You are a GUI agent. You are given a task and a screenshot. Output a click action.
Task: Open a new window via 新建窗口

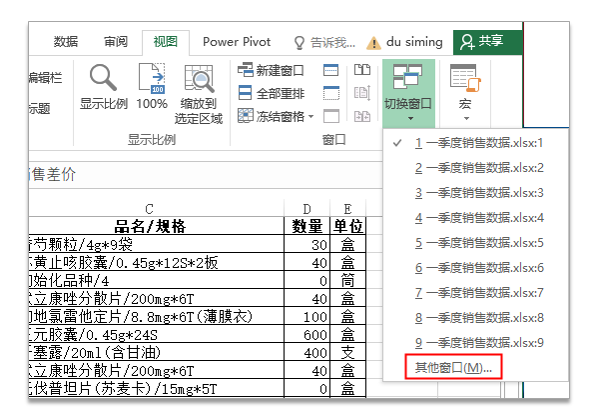pyautogui.click(x=271, y=70)
